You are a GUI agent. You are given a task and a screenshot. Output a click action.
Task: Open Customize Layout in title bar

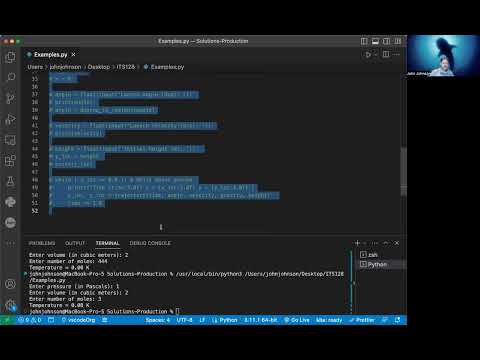coord(398,41)
